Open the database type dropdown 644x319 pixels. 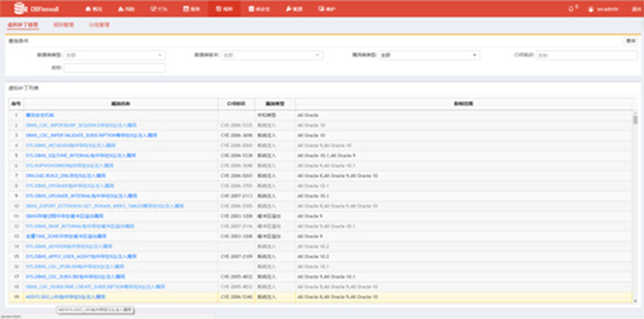pyautogui.click(x=115, y=55)
